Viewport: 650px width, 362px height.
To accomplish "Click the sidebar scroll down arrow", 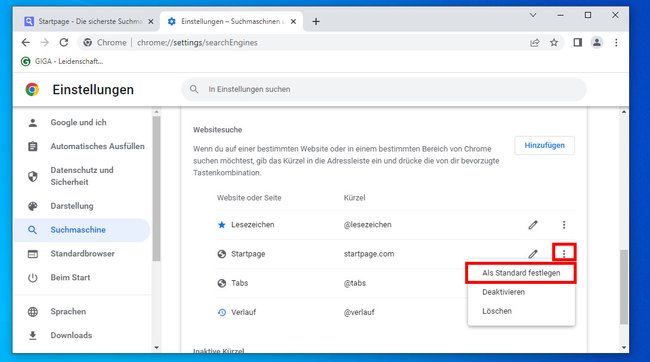I will tap(156, 347).
